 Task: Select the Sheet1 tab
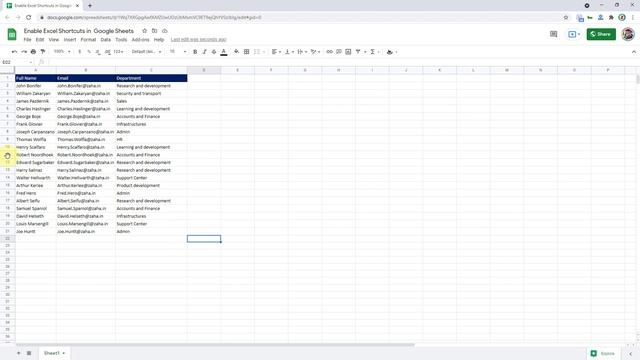[x=54, y=353]
